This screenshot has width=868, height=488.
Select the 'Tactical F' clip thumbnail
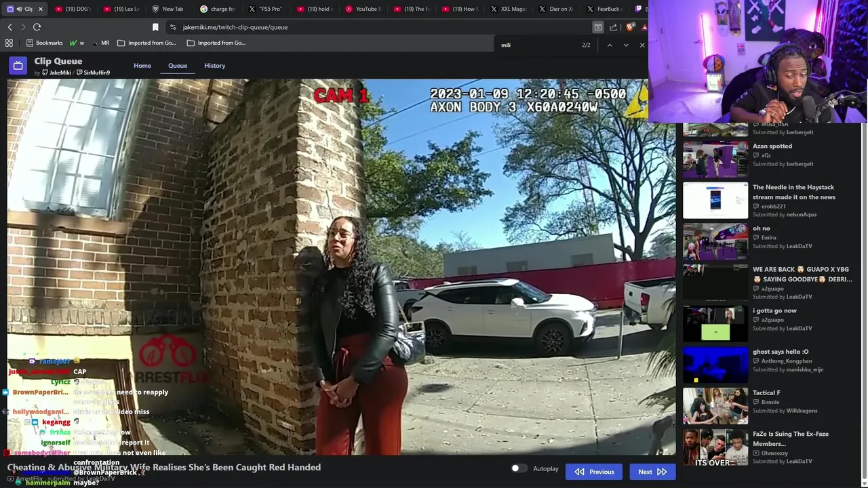715,405
